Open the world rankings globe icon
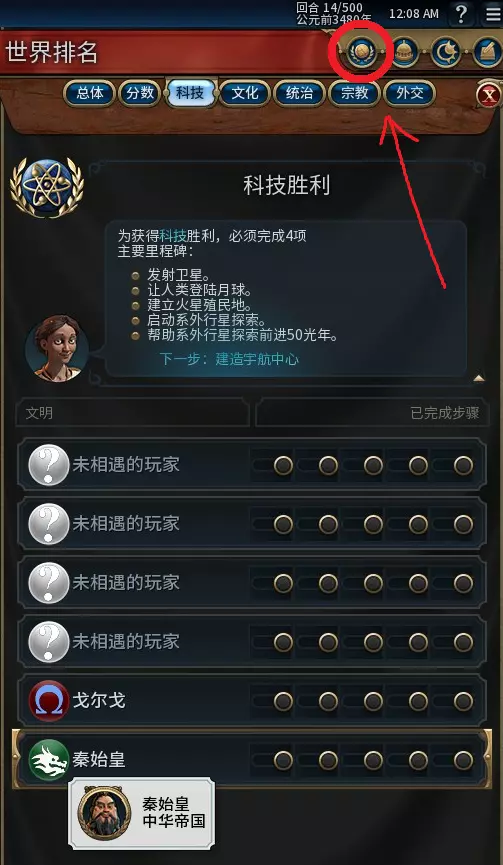The image size is (503, 865). (361, 52)
